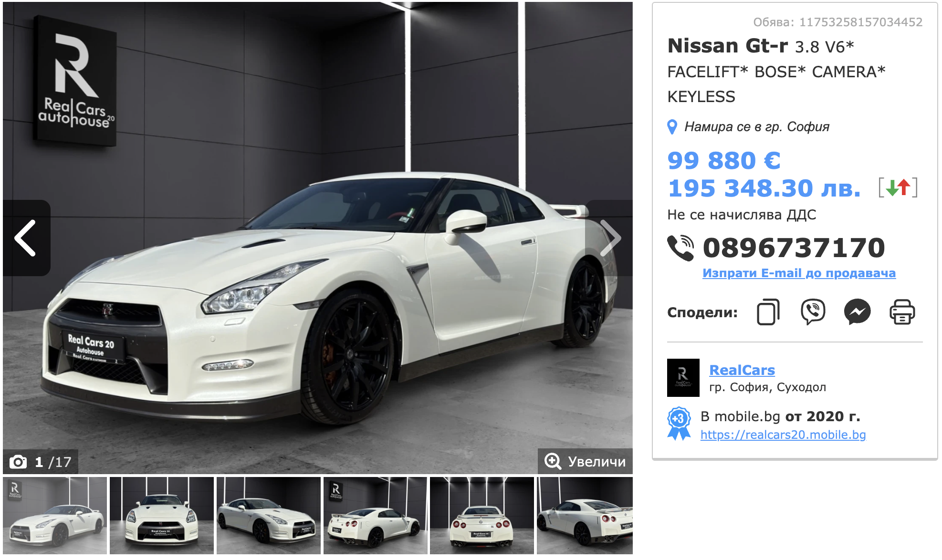Share the listing via Viber icon
The image size is (942, 560).
(813, 312)
